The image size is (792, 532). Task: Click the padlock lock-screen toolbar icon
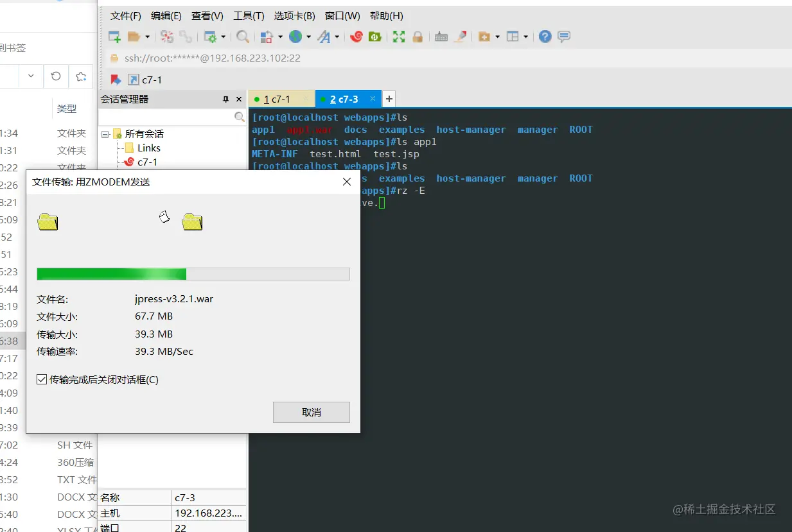[418, 37]
